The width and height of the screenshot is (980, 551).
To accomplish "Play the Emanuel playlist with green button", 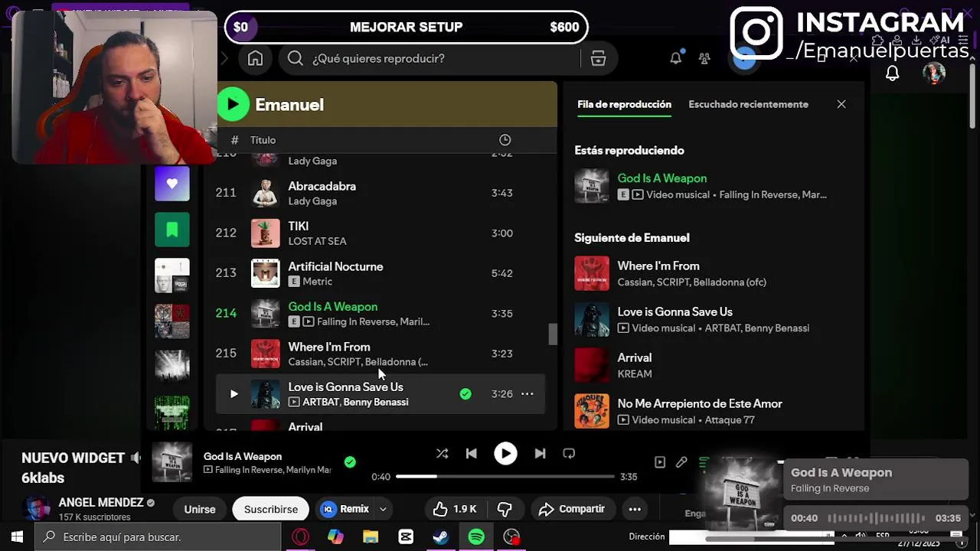I will [x=234, y=104].
